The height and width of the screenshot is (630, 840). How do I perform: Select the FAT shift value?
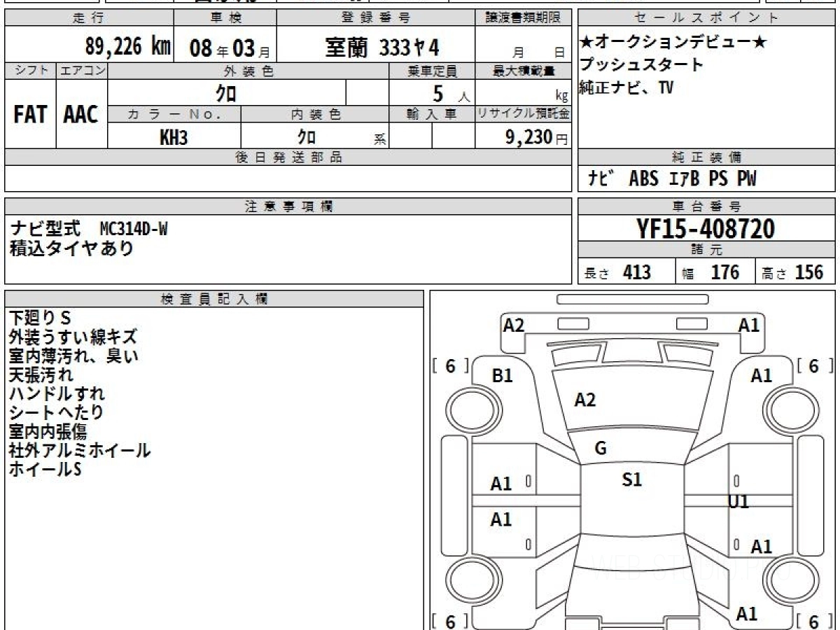[x=30, y=114]
